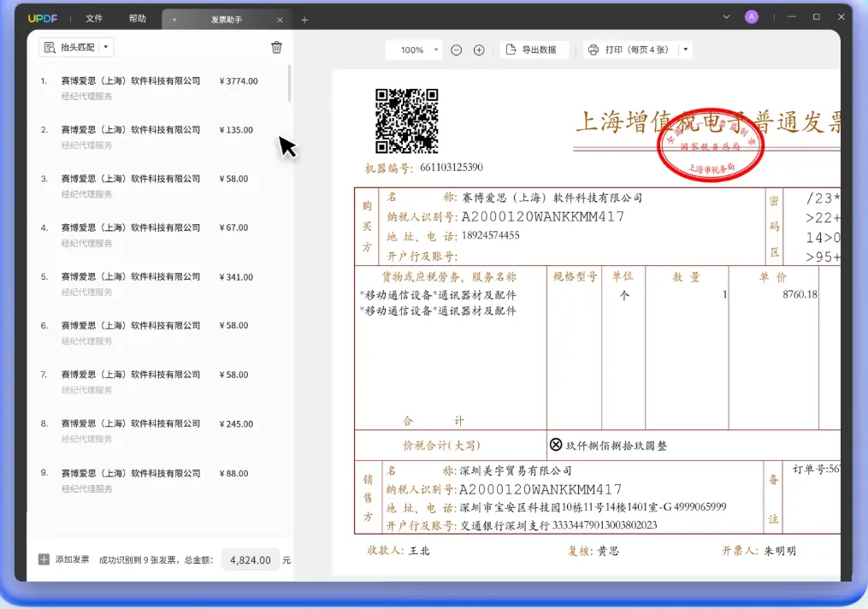Select invoice 5 with amount ¥341.00
This screenshot has width=868, height=609.
(x=161, y=284)
